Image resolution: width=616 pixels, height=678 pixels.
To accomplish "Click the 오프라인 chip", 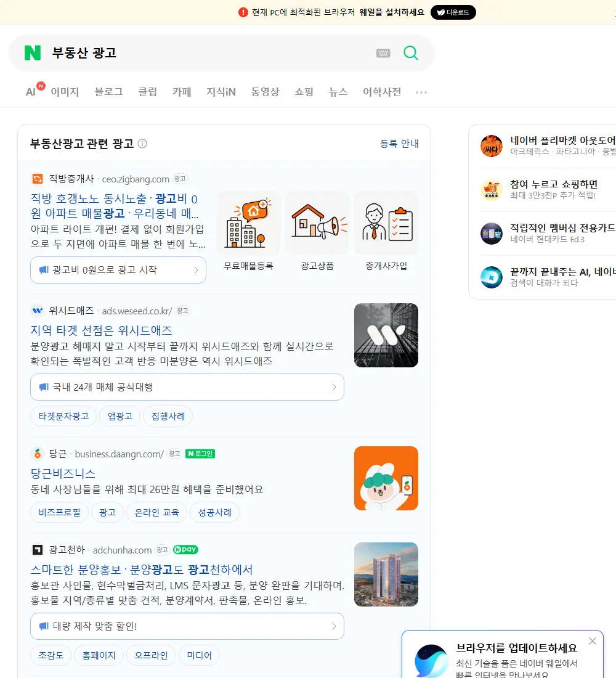I will pos(151,655).
